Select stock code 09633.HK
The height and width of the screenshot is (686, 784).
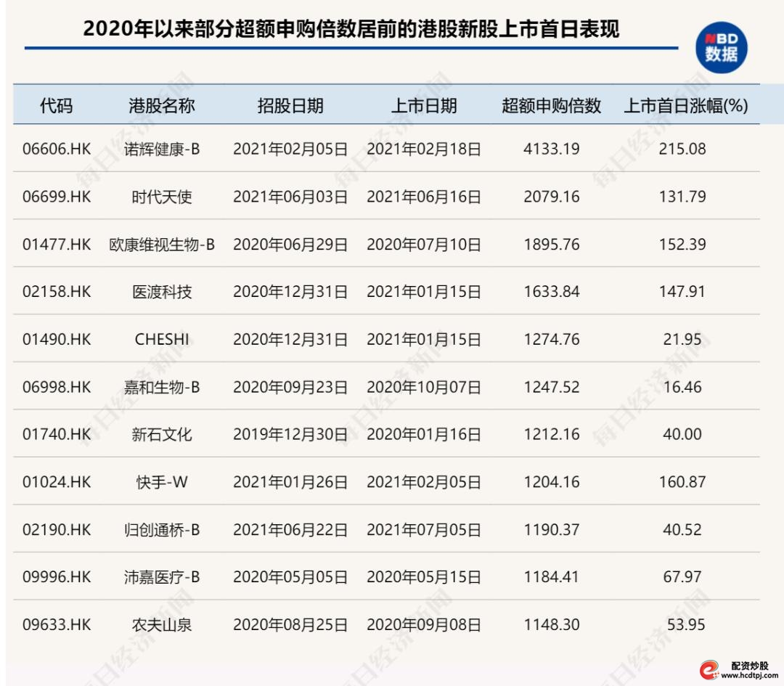(57, 624)
